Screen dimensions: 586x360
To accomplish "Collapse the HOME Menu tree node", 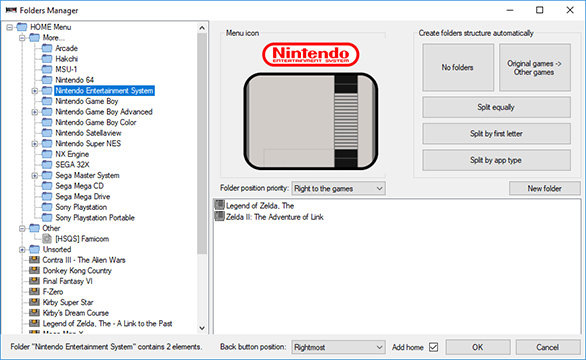I will (10, 27).
